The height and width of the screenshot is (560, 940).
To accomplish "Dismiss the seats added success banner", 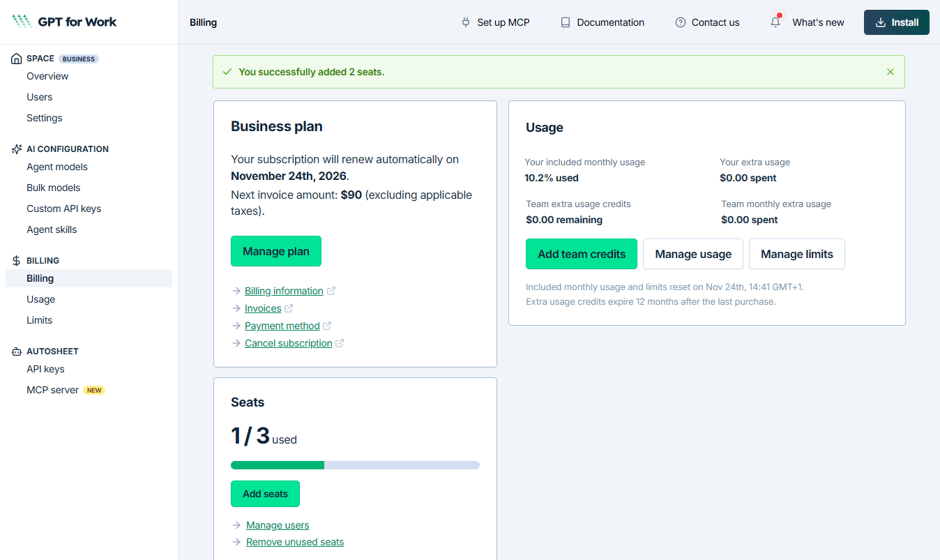I will pyautogui.click(x=890, y=72).
